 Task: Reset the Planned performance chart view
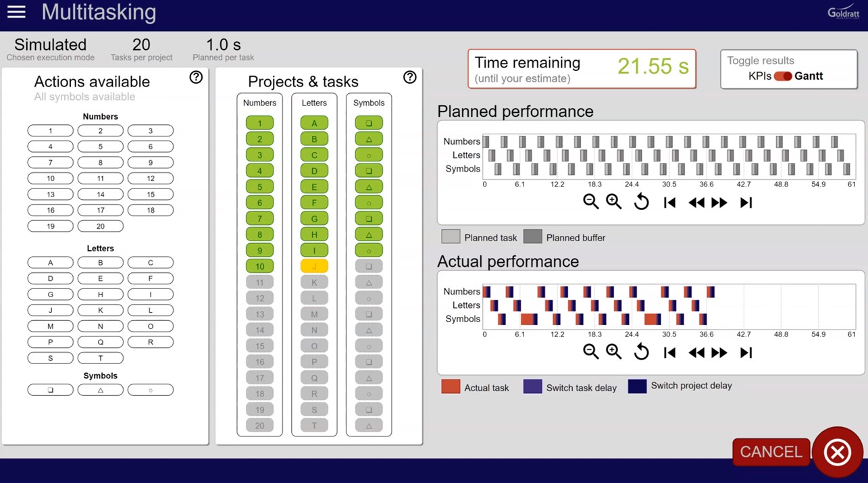641,202
